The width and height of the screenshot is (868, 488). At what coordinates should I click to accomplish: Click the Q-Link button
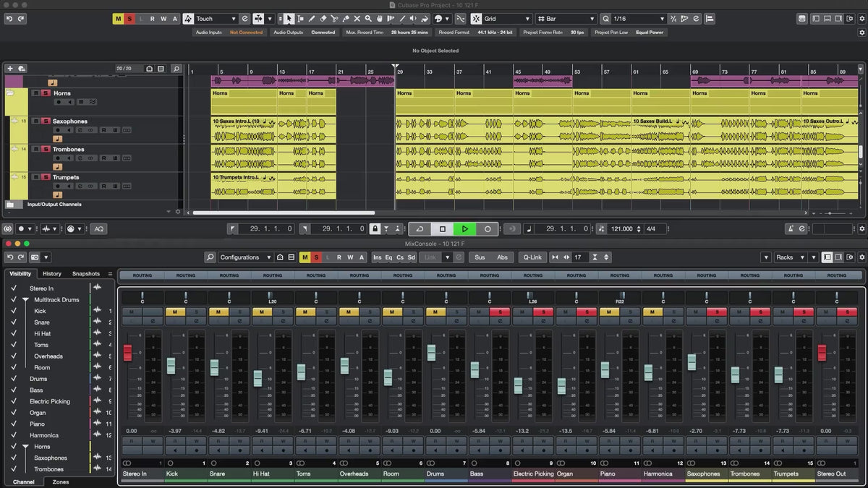(x=532, y=257)
